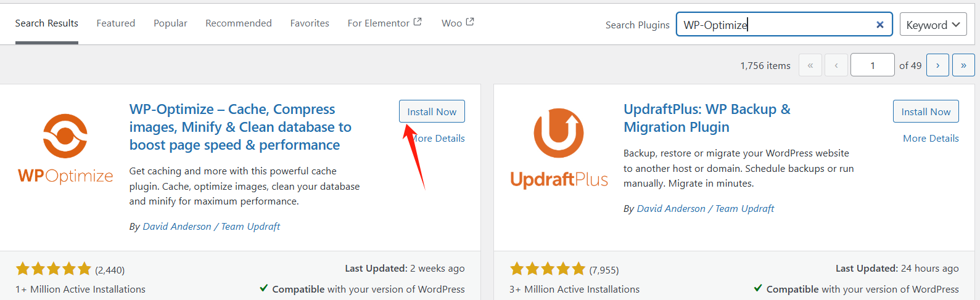Select the Search Results tab

coord(47,23)
